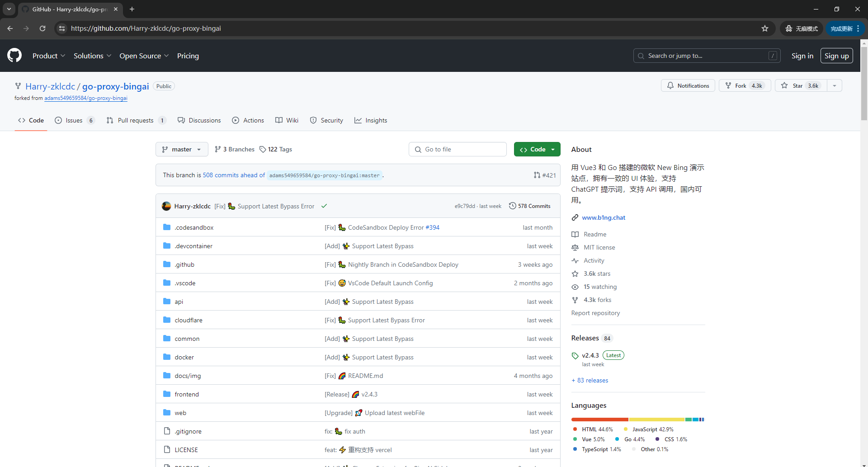Click the Notifications bell button

tap(688, 86)
